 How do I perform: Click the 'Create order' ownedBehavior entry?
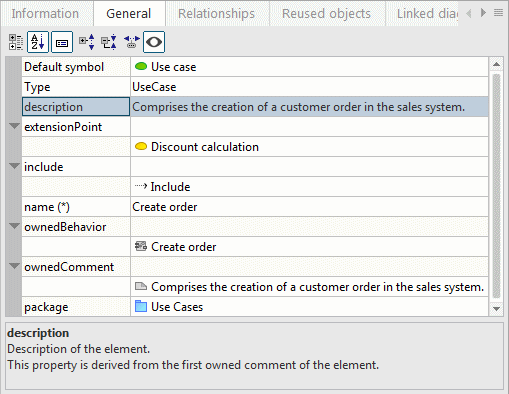coord(309,247)
